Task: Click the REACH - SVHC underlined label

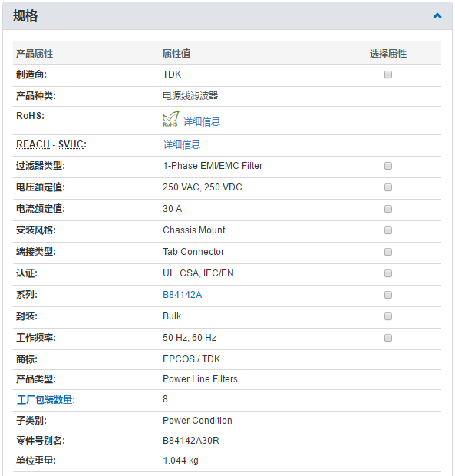Action: coord(51,144)
